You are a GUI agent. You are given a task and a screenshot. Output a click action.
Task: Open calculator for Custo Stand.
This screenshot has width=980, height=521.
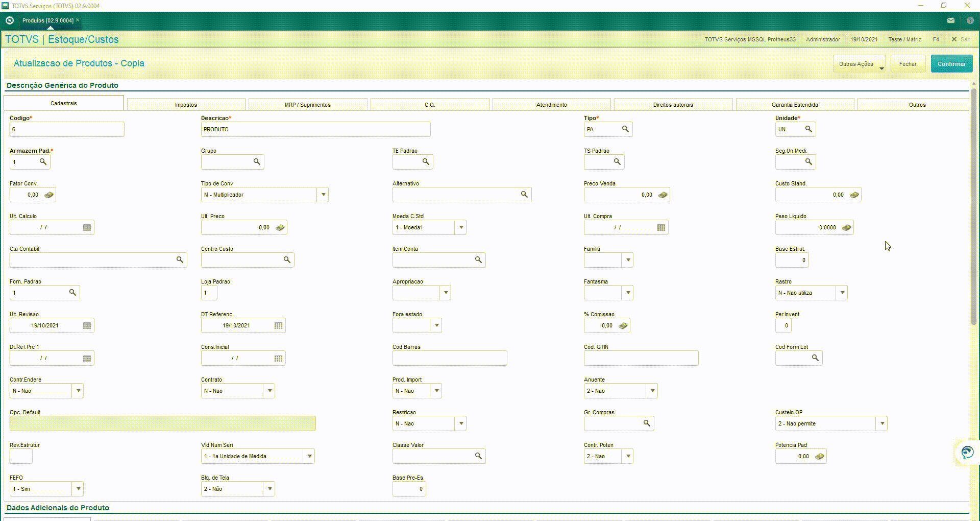coord(854,195)
